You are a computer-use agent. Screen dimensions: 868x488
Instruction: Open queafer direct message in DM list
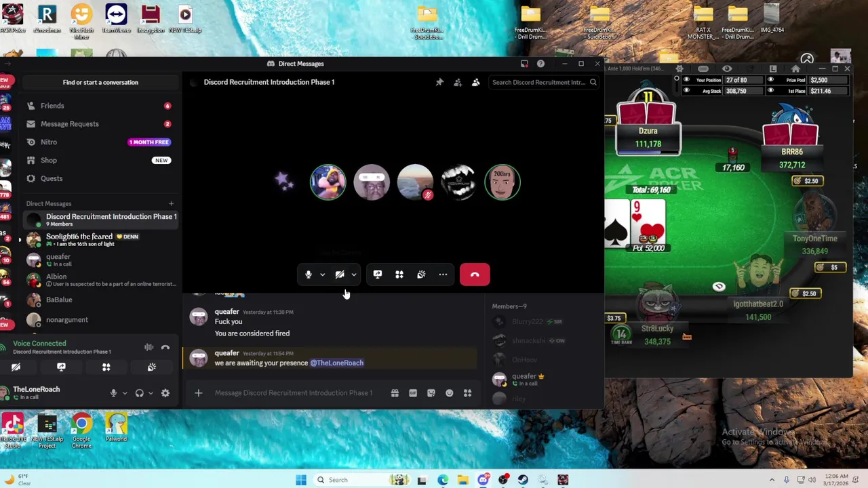[x=100, y=260]
